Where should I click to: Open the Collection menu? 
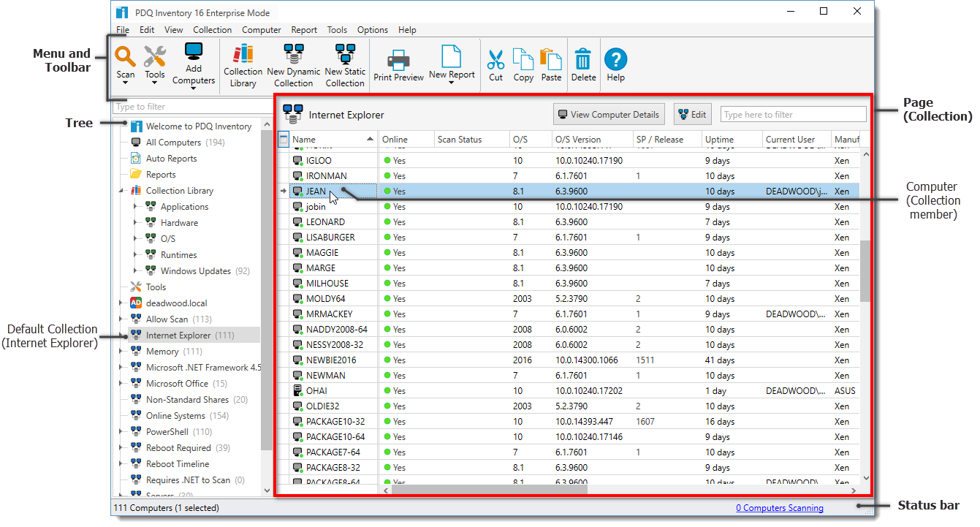point(212,30)
